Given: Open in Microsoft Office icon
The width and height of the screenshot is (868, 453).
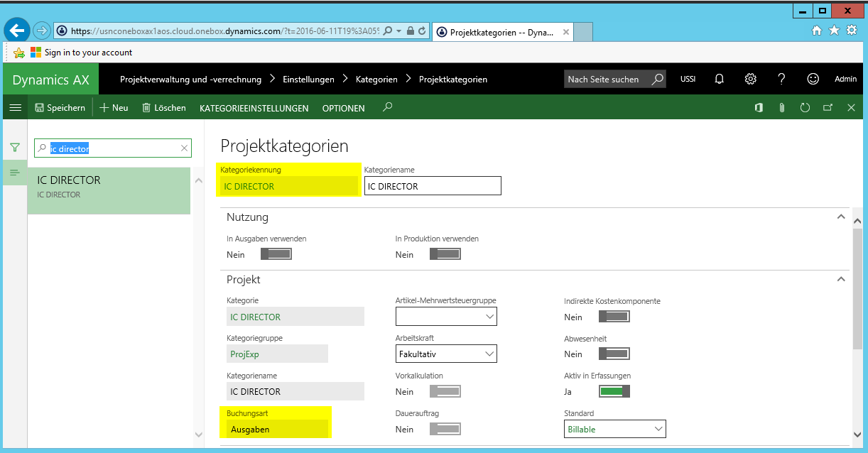Looking at the screenshot, I should 759,108.
